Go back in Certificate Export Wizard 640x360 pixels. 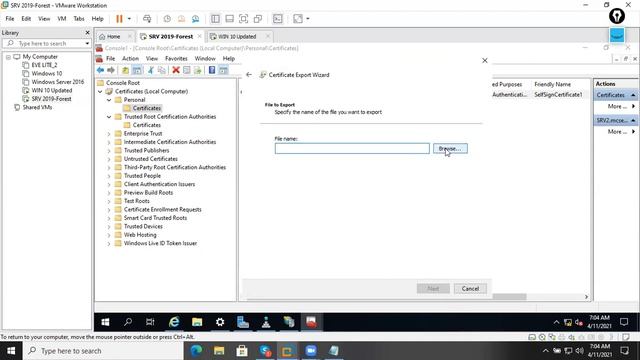[x=249, y=75]
